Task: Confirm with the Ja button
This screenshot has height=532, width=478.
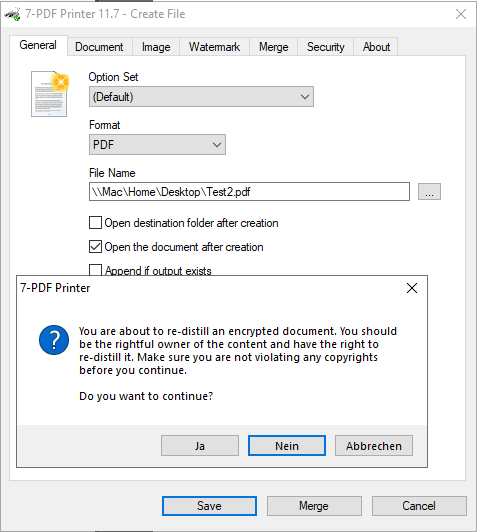Action: click(200, 446)
